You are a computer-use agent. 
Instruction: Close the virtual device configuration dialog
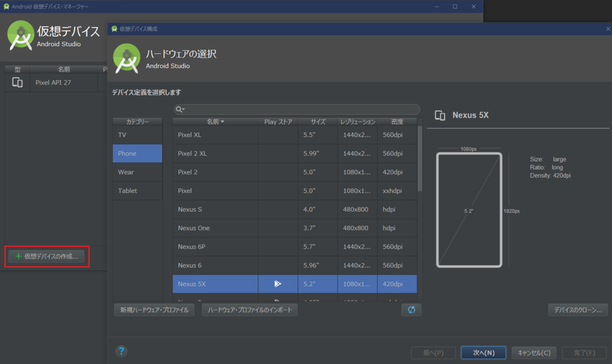pos(608,29)
